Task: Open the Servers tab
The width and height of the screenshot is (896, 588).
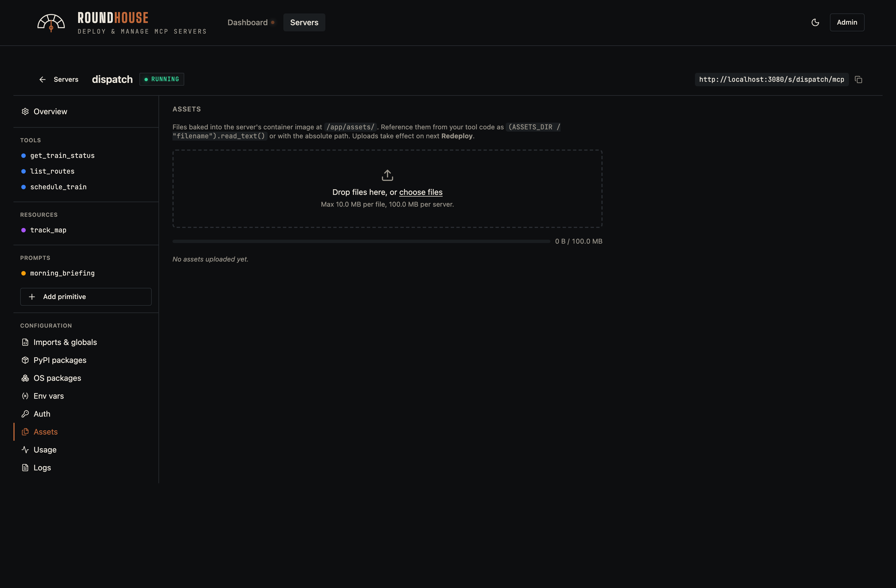Action: pyautogui.click(x=304, y=23)
